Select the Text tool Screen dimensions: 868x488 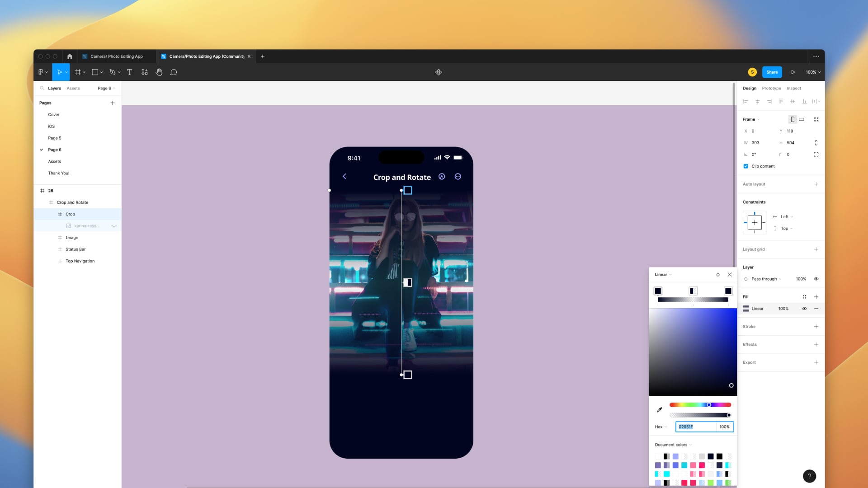130,72
